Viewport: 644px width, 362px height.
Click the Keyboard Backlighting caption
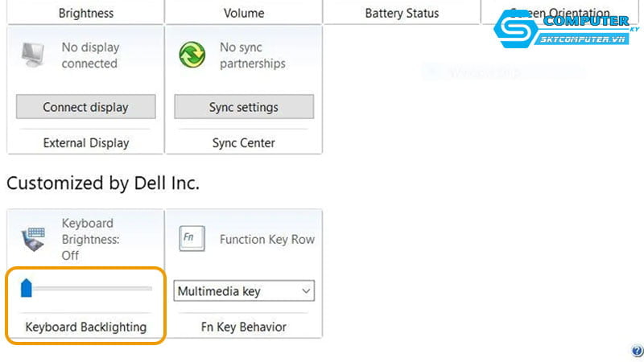[x=85, y=327]
